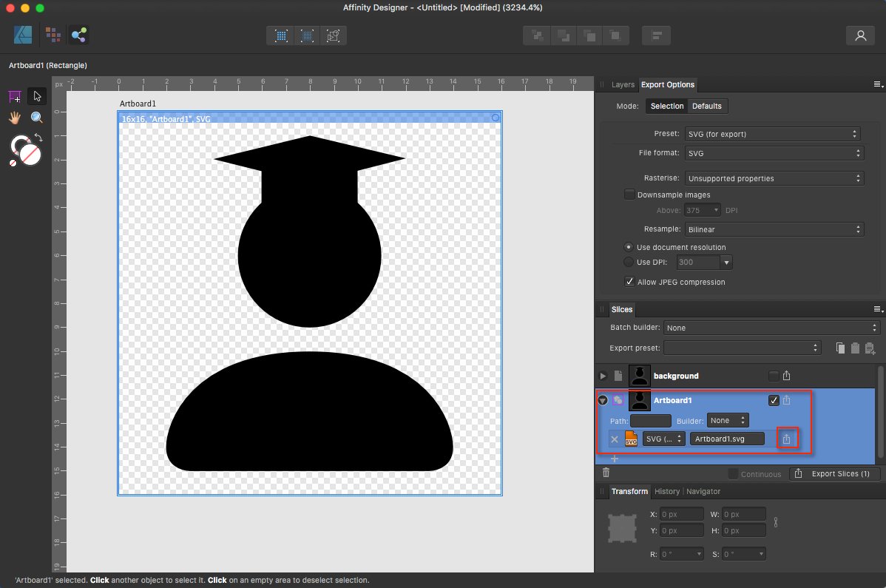Image resolution: width=886 pixels, height=588 pixels.
Task: Open the Preset dropdown
Action: (773, 134)
